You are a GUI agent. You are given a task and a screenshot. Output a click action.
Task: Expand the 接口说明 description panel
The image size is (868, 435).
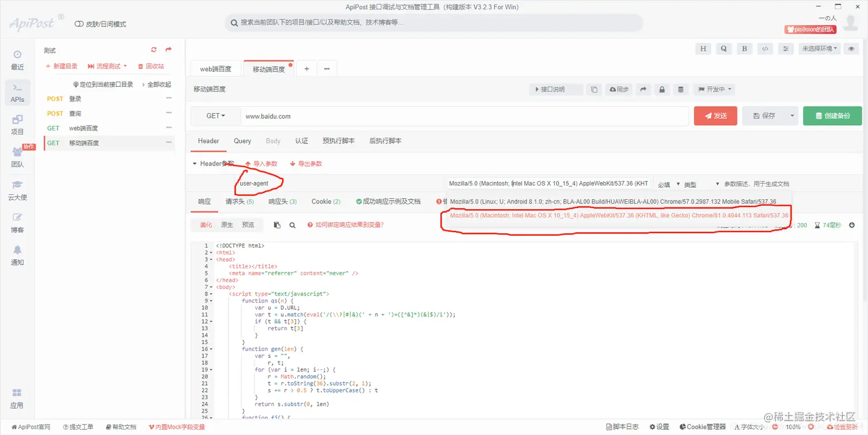(x=556, y=90)
